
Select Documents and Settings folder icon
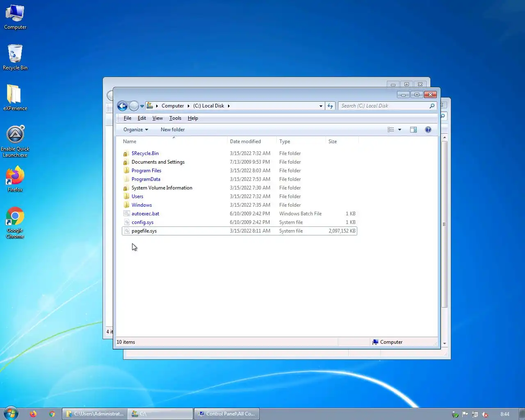126,162
